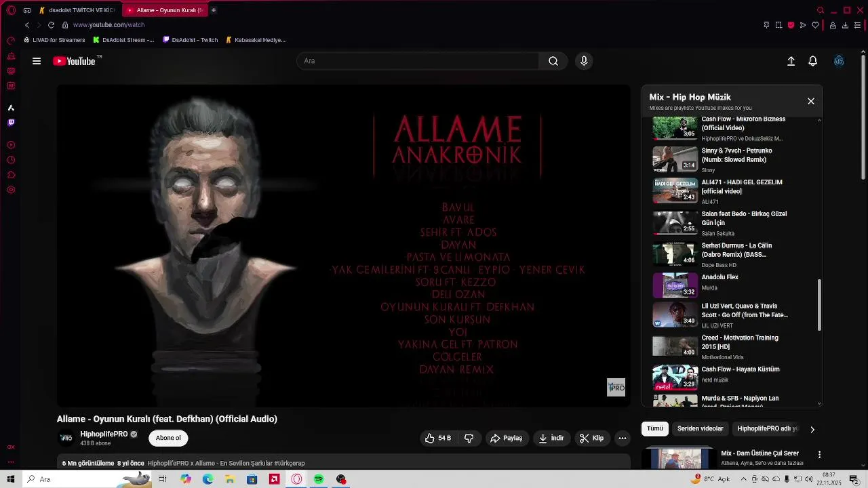Image resolution: width=868 pixels, height=488 pixels.
Task: Like the video (54 B)
Action: click(x=438, y=439)
